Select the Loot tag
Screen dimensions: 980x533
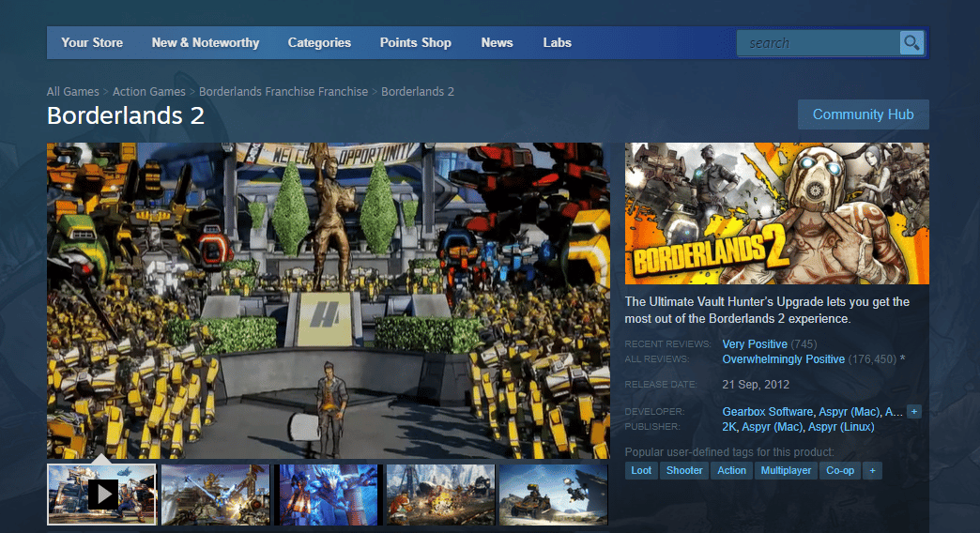(x=641, y=470)
